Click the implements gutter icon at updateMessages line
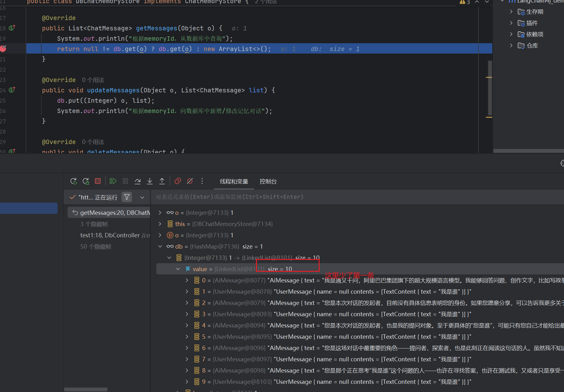The width and height of the screenshot is (564, 392). pyautogui.click(x=12, y=90)
